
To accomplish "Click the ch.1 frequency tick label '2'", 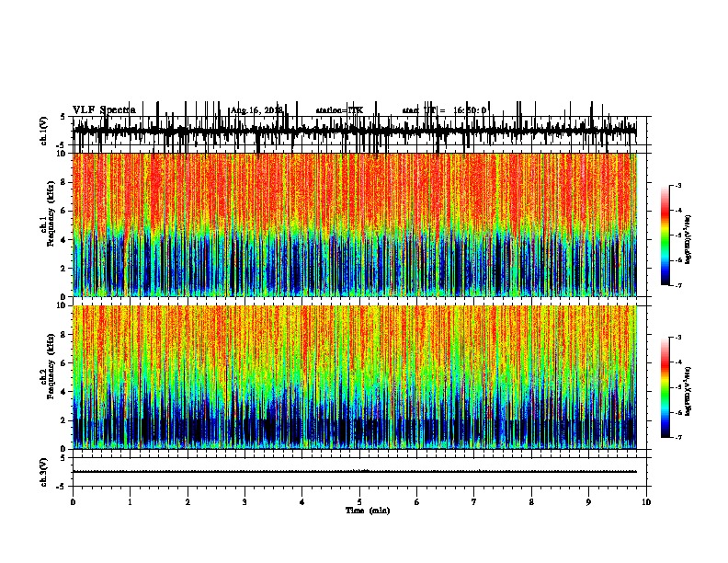I will 64,269.
